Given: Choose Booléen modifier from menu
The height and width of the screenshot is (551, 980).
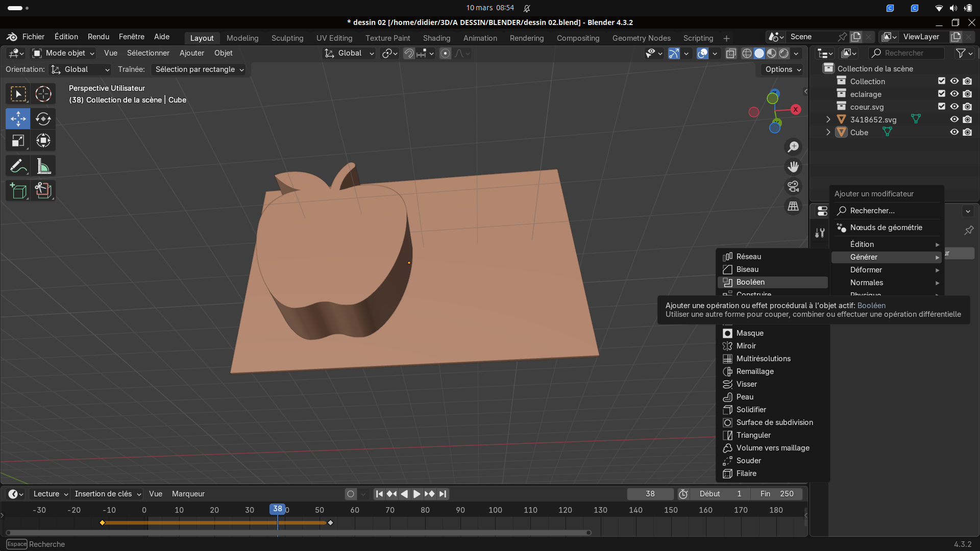Looking at the screenshot, I should pyautogui.click(x=750, y=282).
